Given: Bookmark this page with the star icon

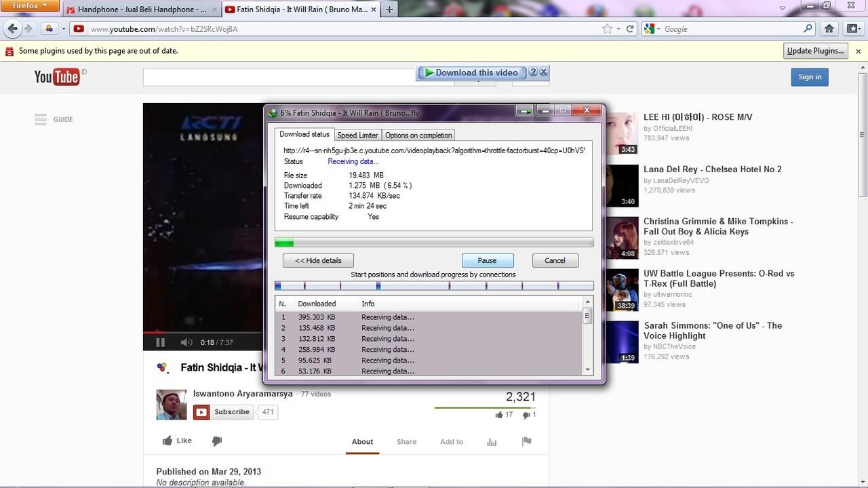Looking at the screenshot, I should 607,29.
